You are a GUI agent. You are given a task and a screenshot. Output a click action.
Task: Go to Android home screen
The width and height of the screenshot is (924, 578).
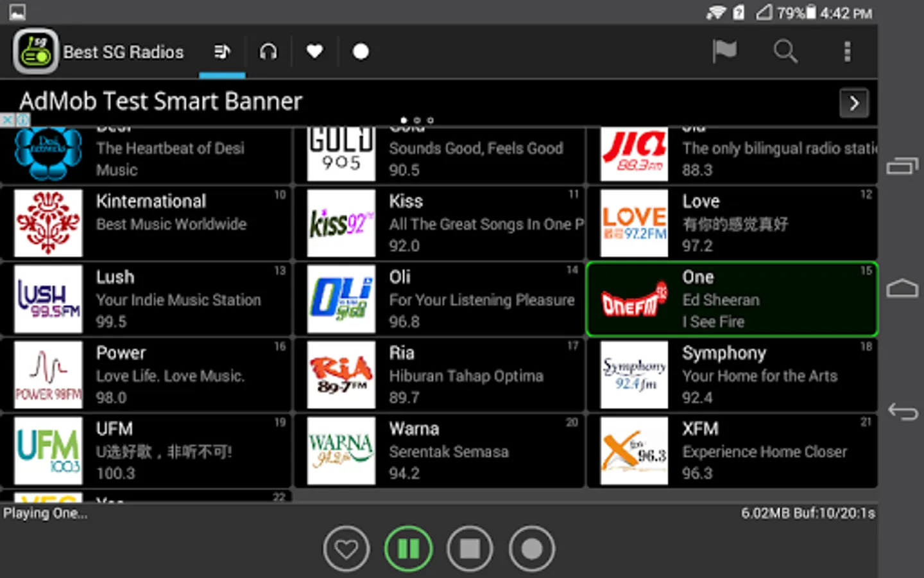tap(902, 289)
